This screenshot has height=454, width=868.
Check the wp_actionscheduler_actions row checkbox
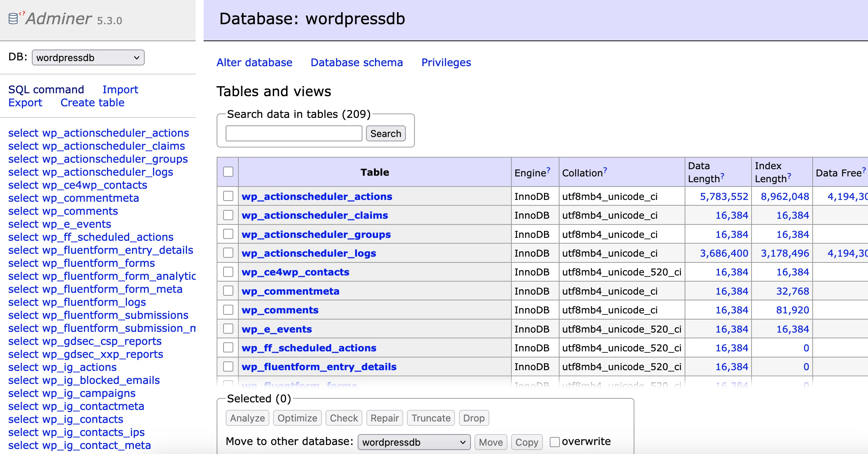(228, 196)
